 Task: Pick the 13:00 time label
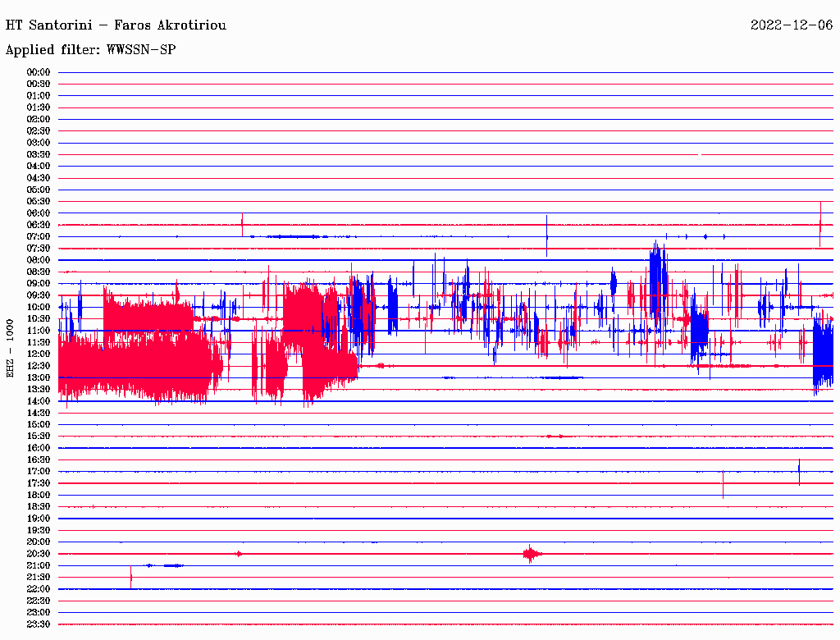point(38,378)
